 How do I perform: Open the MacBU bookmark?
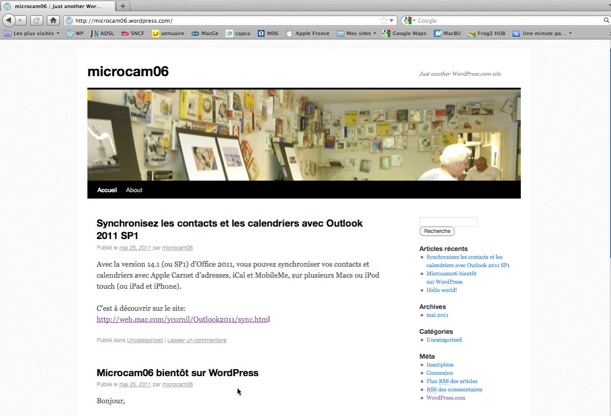(447, 33)
